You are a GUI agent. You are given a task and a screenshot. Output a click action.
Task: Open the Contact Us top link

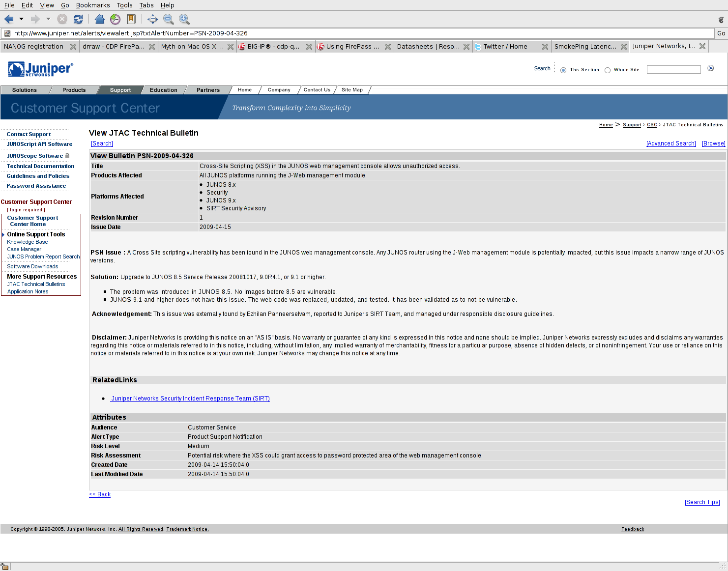click(317, 90)
